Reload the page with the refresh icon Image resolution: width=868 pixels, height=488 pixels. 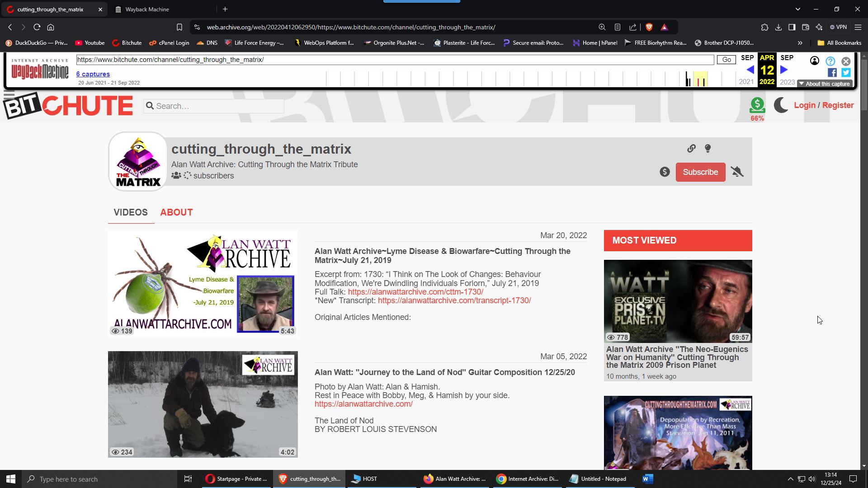coord(37,27)
